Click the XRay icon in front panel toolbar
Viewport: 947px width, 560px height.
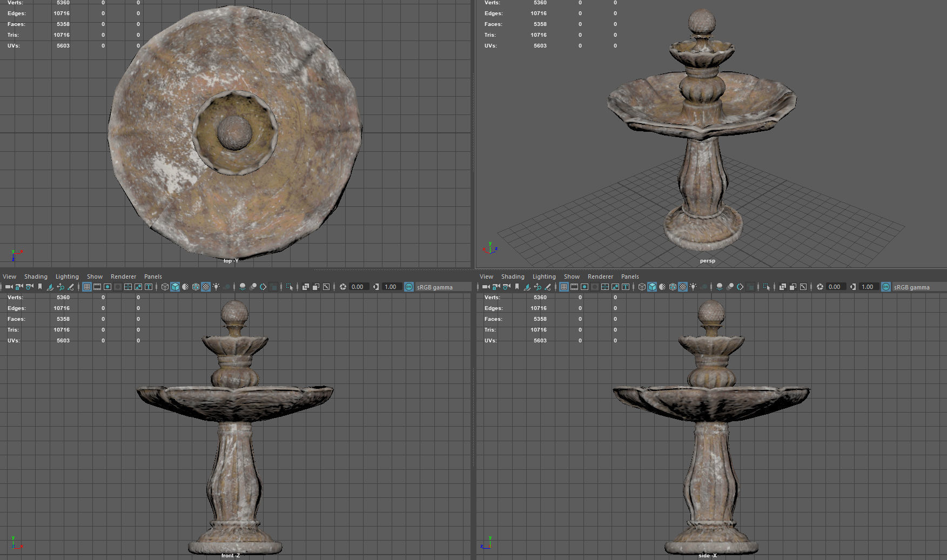coord(306,287)
